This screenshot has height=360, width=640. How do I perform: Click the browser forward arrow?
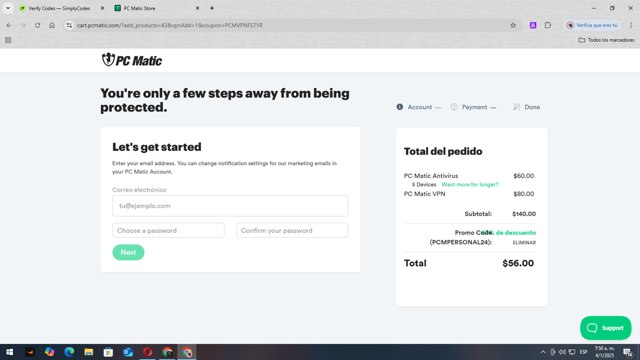coord(23,25)
